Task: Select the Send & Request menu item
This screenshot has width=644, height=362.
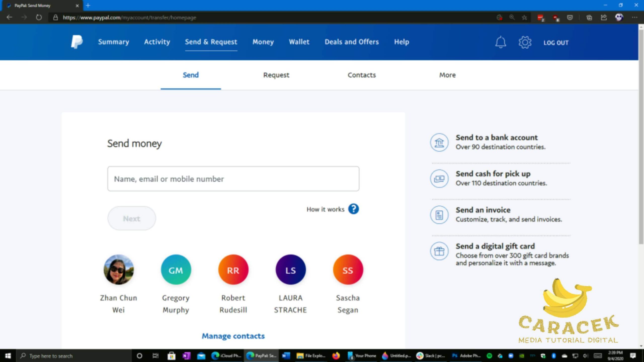Action: (211, 42)
